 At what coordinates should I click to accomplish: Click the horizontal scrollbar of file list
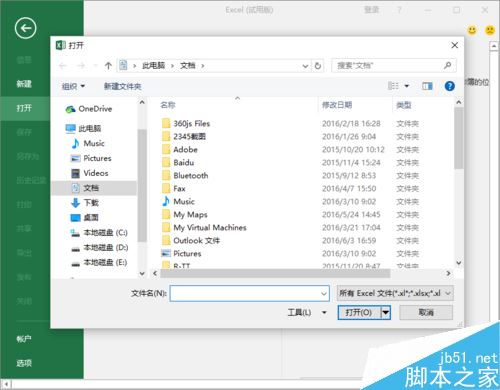275,274
